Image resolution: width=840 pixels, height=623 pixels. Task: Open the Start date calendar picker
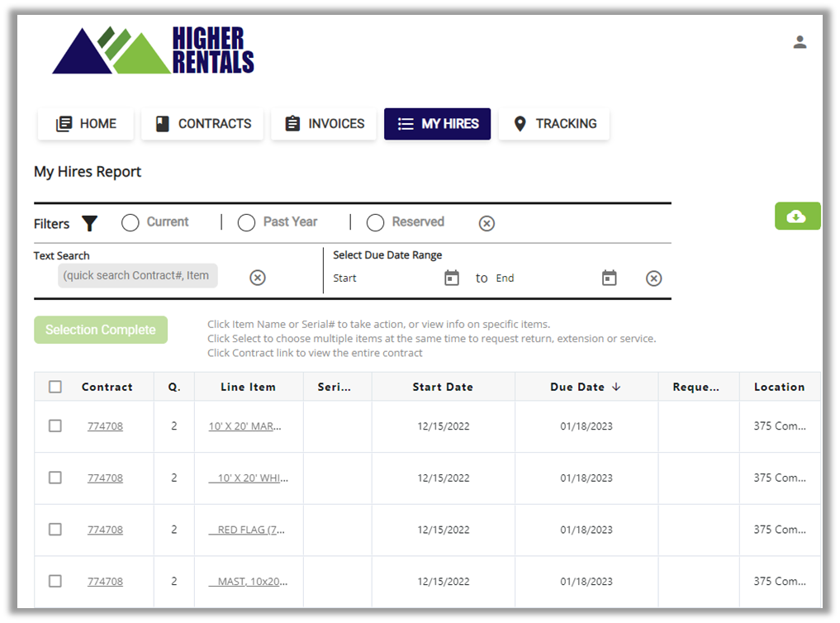click(x=452, y=278)
